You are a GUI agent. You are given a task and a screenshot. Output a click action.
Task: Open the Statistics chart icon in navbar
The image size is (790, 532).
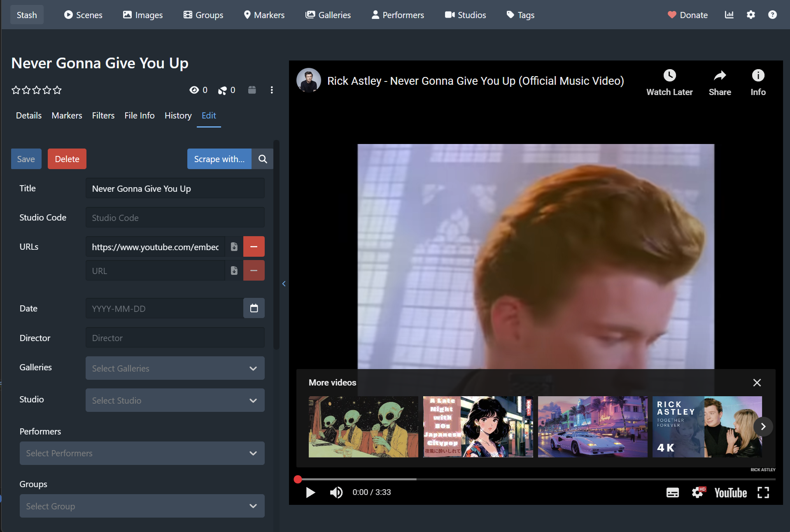click(729, 15)
